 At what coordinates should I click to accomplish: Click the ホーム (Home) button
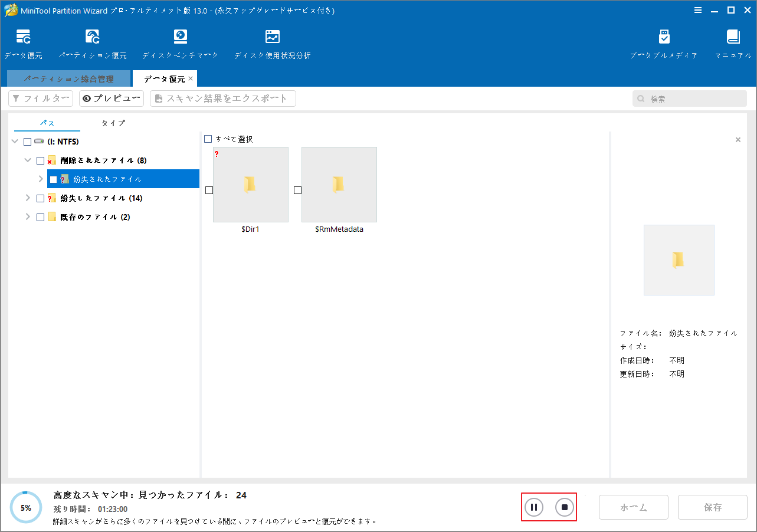[633, 507]
